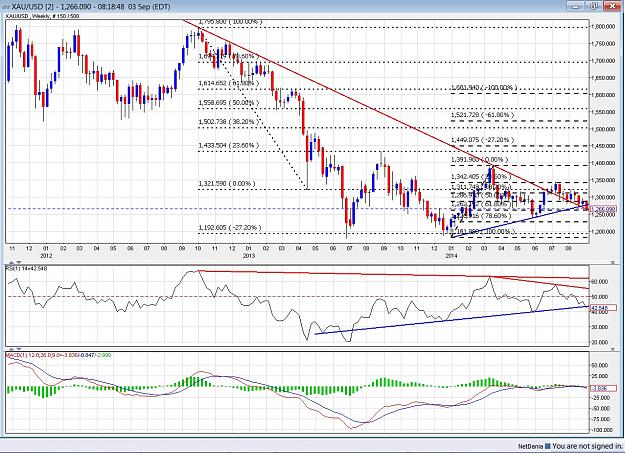Click the 2014 year label on time axis

[x=452, y=255]
